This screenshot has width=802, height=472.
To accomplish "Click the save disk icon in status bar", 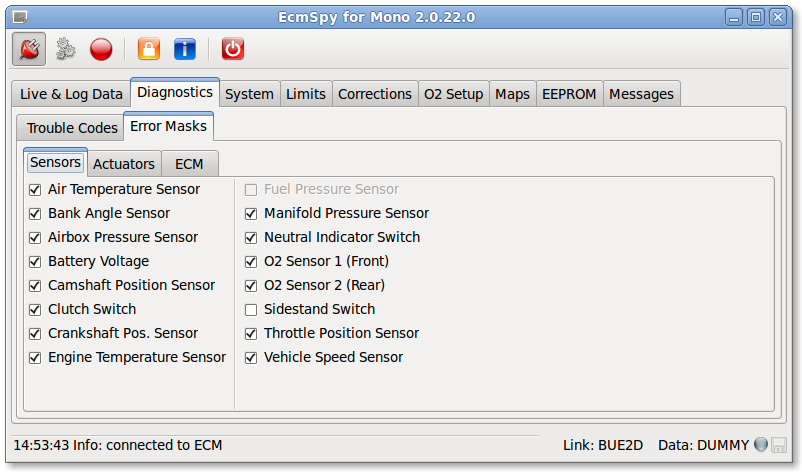I will (778, 445).
